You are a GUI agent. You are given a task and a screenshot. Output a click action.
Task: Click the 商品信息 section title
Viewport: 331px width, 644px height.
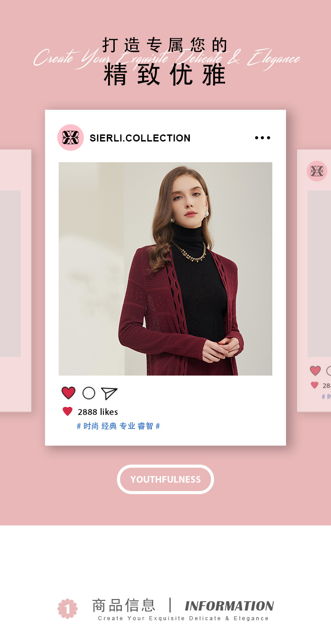[124, 605]
